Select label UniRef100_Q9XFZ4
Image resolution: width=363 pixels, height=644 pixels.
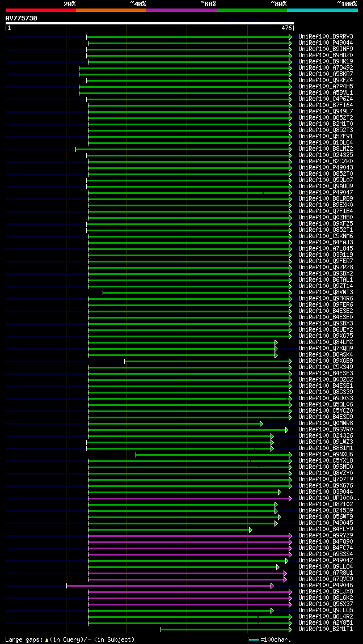point(326,80)
